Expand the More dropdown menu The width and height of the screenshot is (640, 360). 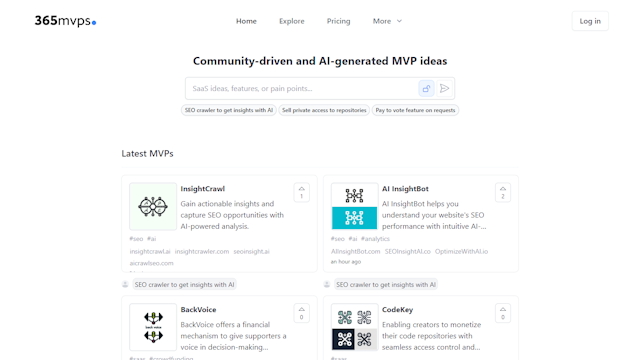[x=387, y=21]
